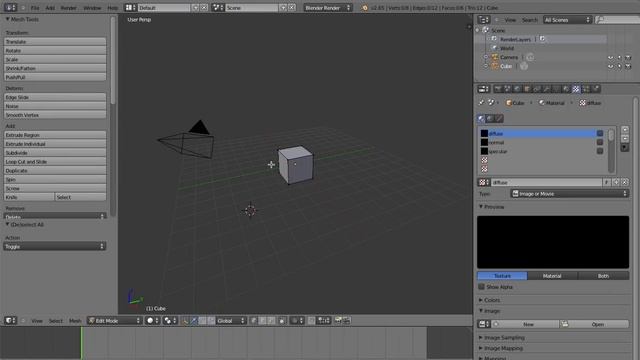Open the Render menu
The height and width of the screenshot is (360, 640).
pyautogui.click(x=69, y=8)
